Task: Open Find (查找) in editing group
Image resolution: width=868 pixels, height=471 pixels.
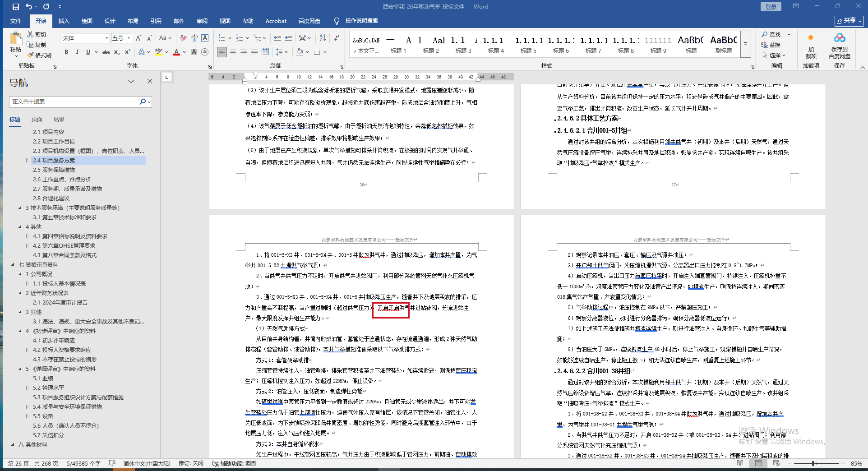Action: pyautogui.click(x=771, y=34)
